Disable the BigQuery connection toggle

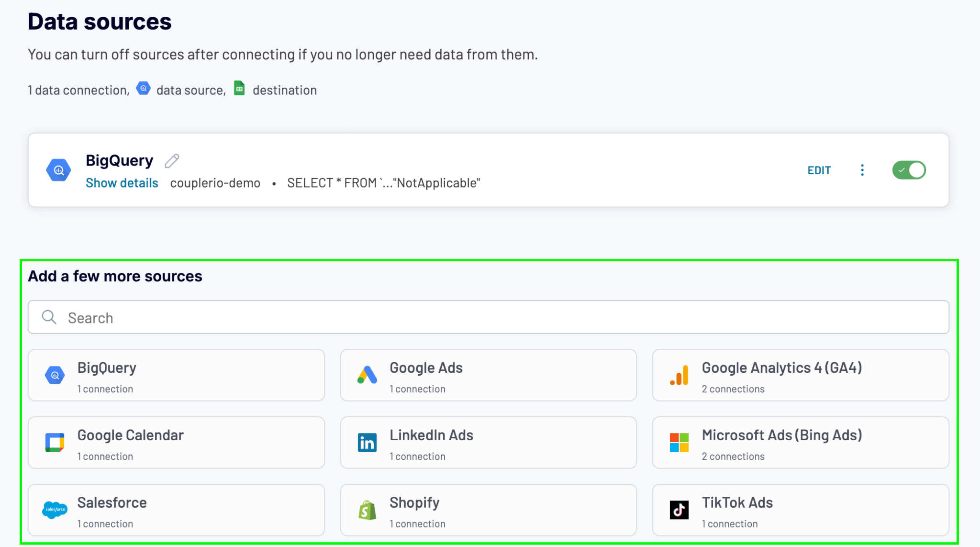909,170
